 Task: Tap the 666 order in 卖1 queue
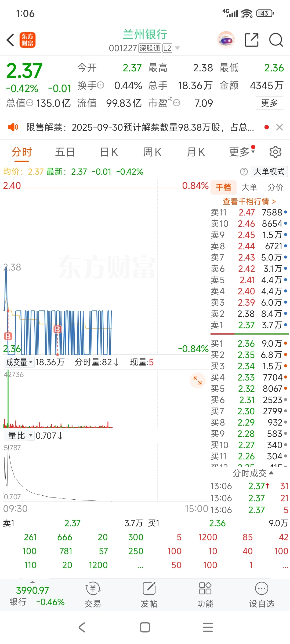[x=65, y=537]
